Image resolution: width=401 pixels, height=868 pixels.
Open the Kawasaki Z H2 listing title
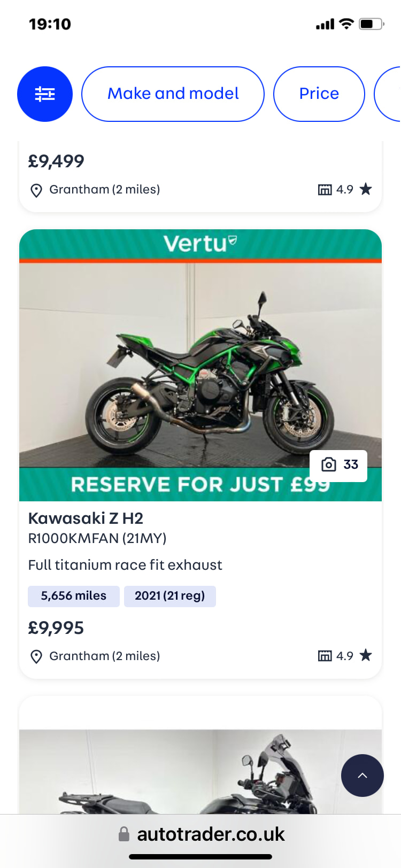(86, 518)
